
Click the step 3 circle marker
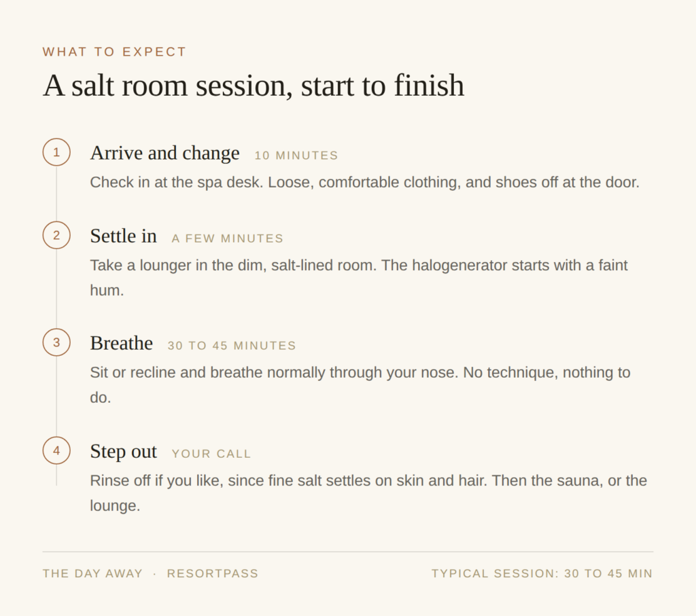pyautogui.click(x=56, y=342)
